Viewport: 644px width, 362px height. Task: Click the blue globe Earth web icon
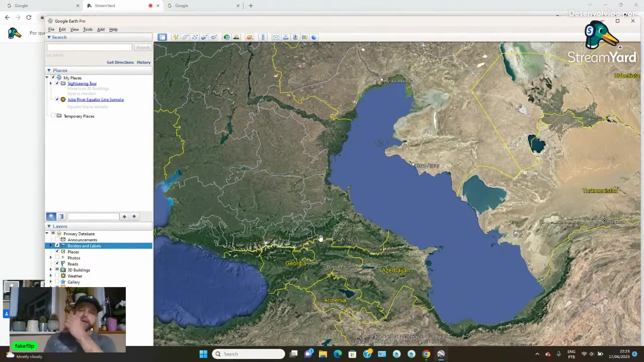coord(314,37)
